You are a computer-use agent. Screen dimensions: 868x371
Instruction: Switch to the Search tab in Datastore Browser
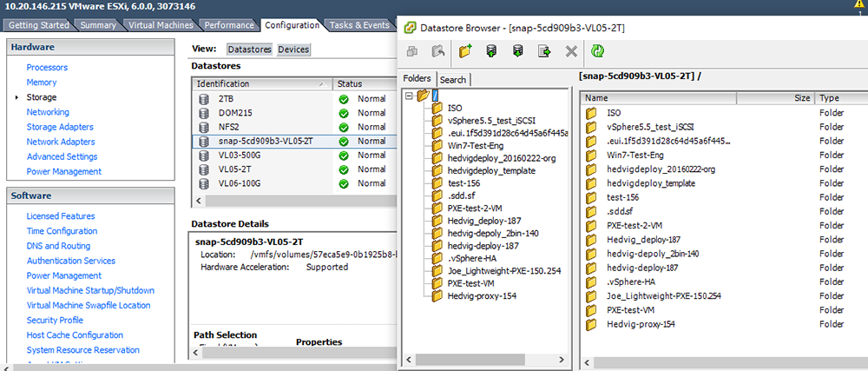tap(453, 80)
